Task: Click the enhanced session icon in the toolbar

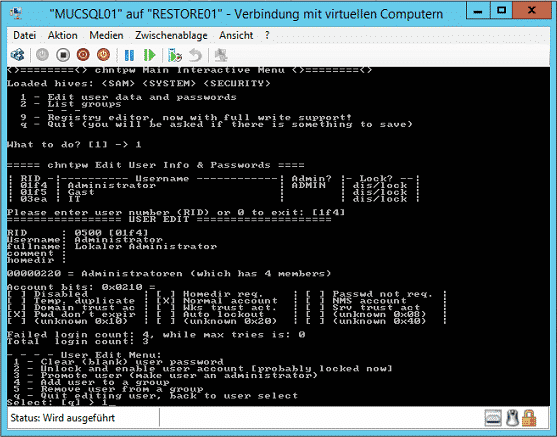Action: 221,55
